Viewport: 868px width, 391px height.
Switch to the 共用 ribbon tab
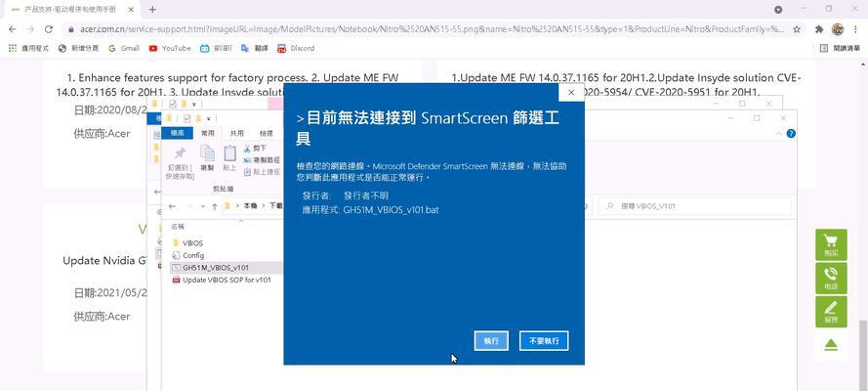click(x=236, y=133)
